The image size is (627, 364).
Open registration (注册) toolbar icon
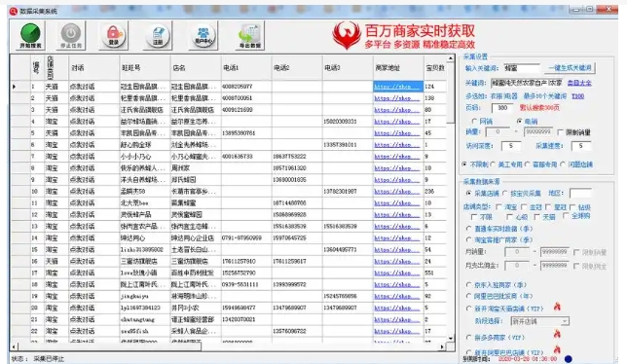(x=158, y=36)
